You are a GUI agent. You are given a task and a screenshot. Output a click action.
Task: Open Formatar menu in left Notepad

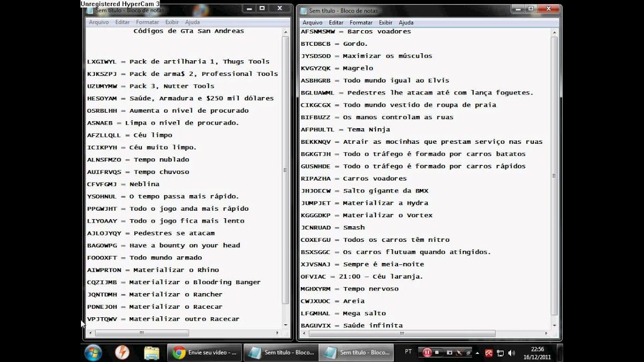(x=147, y=22)
